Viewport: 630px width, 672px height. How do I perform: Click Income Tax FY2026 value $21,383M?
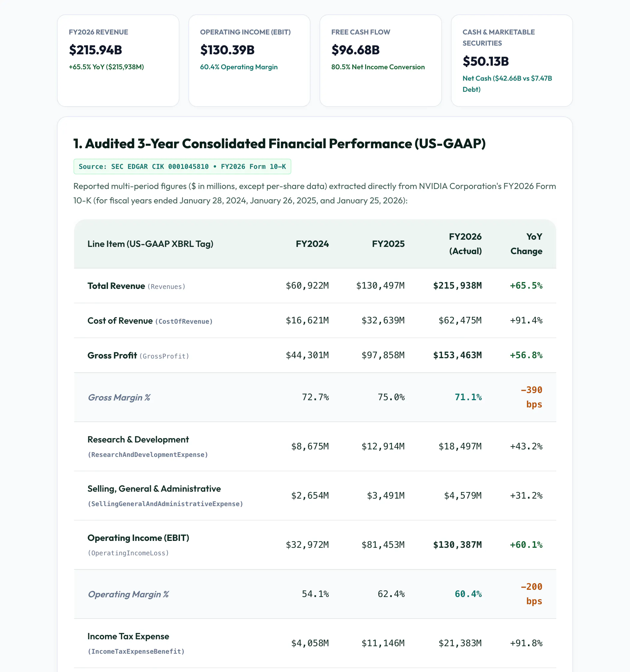tap(460, 643)
